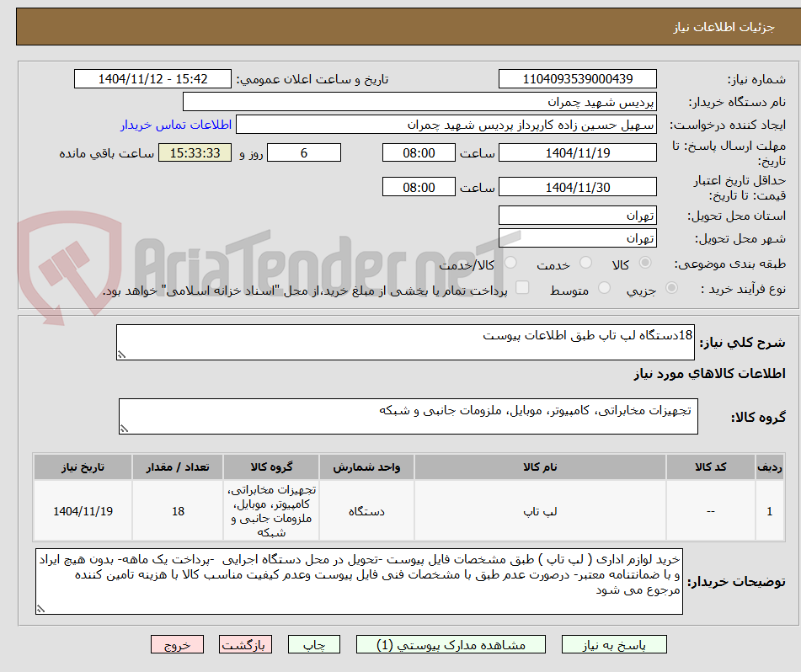The width and height of the screenshot is (801, 672).
Task: Click the announcement date field 1404/11/12 - 15:42
Action: (x=152, y=79)
